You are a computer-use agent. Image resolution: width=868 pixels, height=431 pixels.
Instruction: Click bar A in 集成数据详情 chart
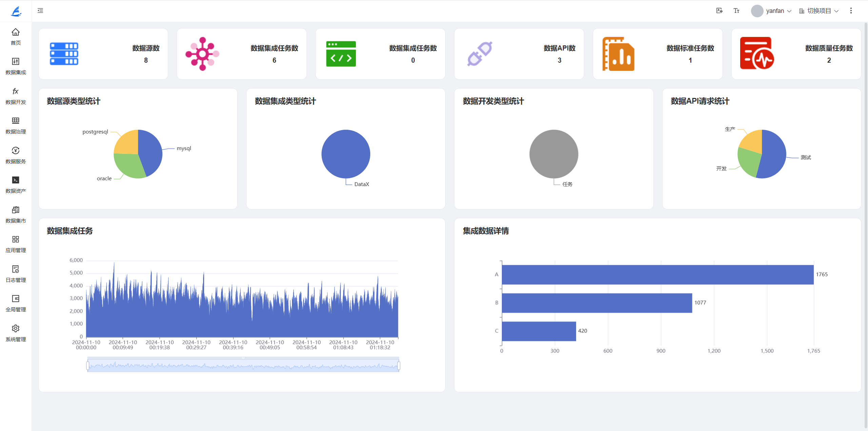(x=657, y=274)
